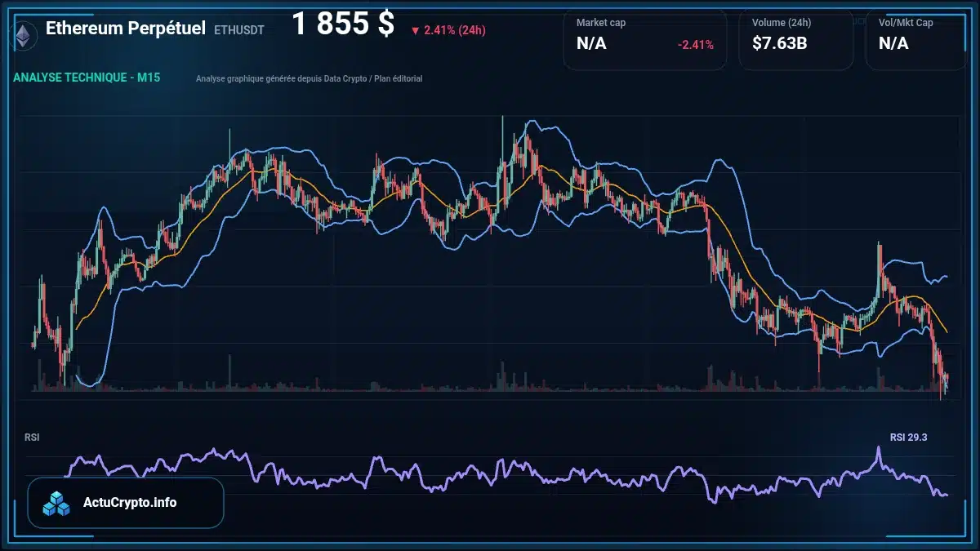
Task: Click the Analyse graphique générée caption
Action: (310, 79)
